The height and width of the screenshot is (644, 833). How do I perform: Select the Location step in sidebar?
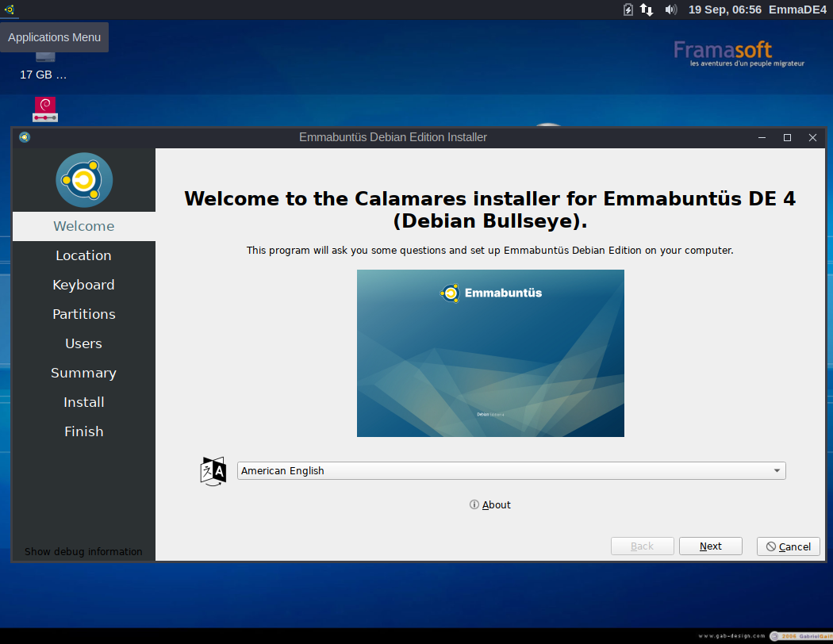point(84,255)
